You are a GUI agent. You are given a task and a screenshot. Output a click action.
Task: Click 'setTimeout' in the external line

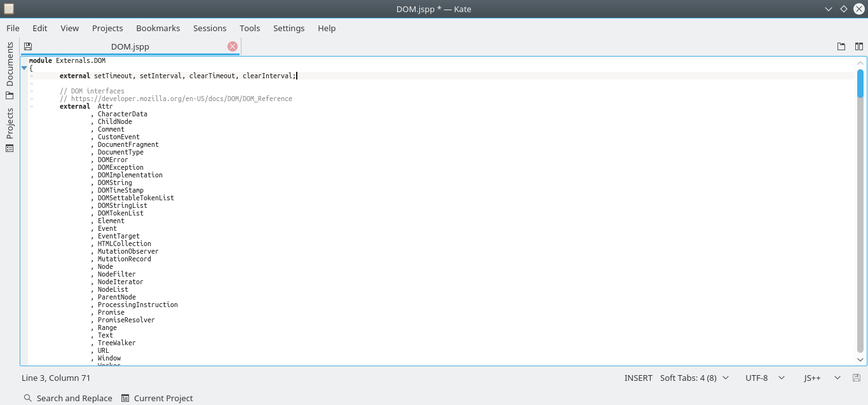(x=113, y=76)
